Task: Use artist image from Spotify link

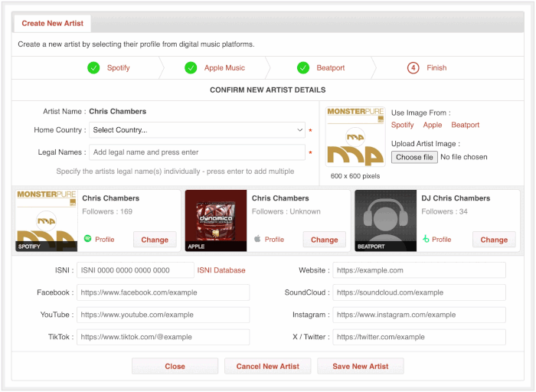Action: (402, 125)
